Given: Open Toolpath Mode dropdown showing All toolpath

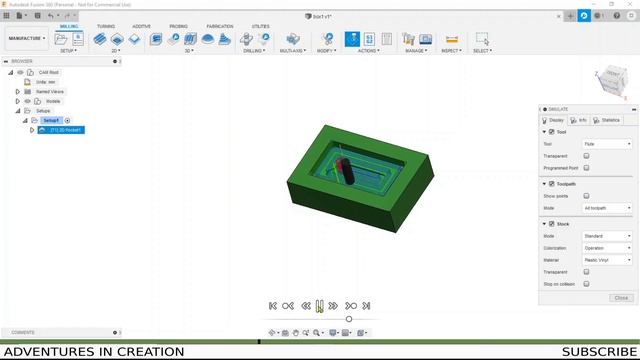Looking at the screenshot, I should [x=607, y=208].
